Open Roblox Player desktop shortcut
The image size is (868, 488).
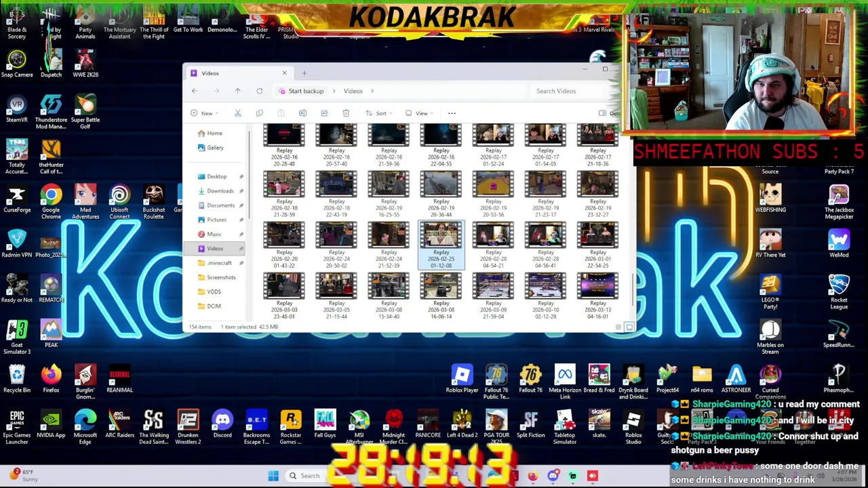tap(462, 379)
